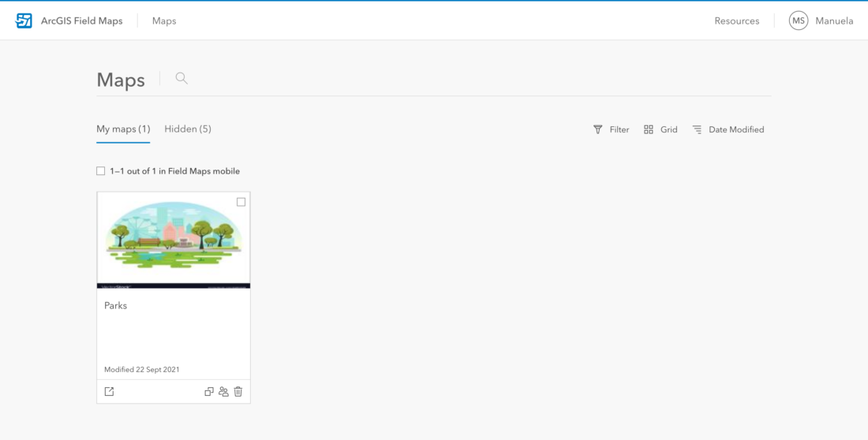Click the share people icon on Parks card
The image size is (868, 440).
(x=223, y=391)
